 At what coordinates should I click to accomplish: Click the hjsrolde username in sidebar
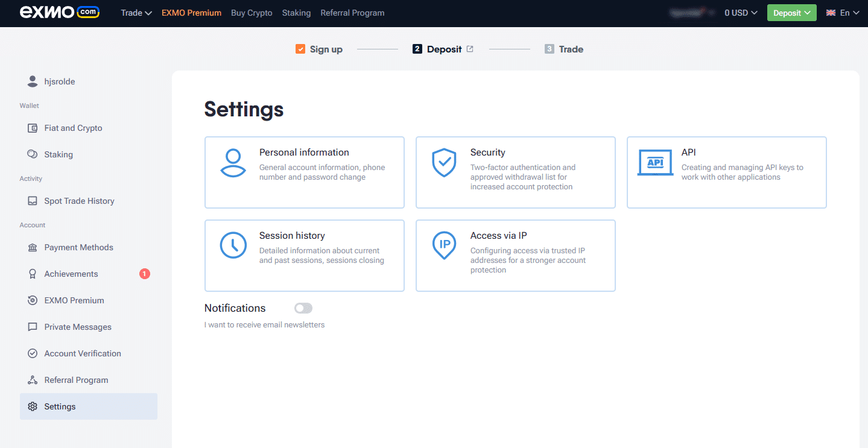[60, 81]
